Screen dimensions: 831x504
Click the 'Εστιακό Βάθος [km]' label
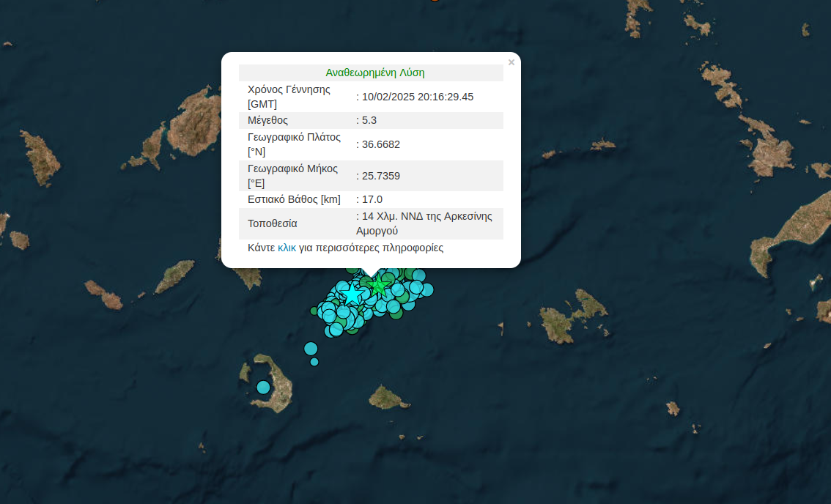pyautogui.click(x=294, y=199)
